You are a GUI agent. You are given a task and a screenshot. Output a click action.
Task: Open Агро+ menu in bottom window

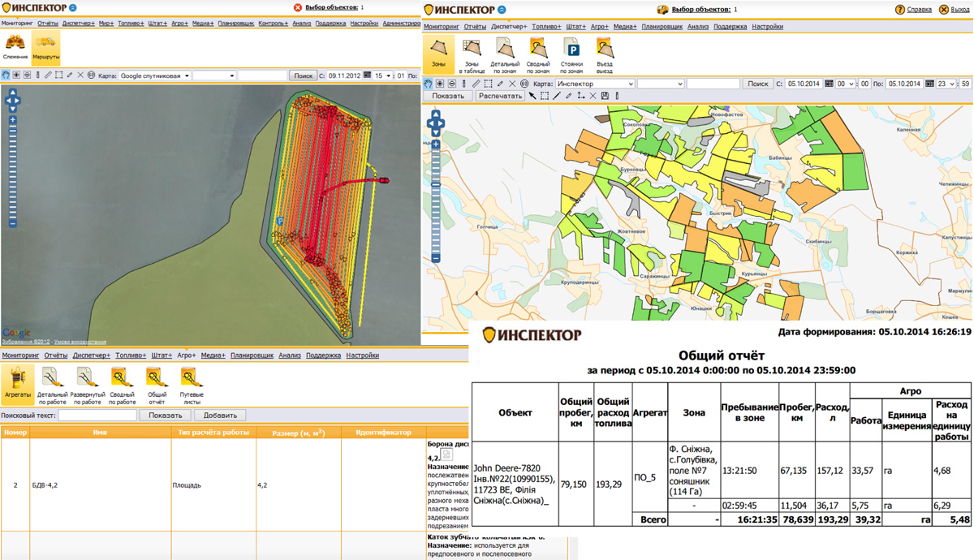[x=187, y=355]
